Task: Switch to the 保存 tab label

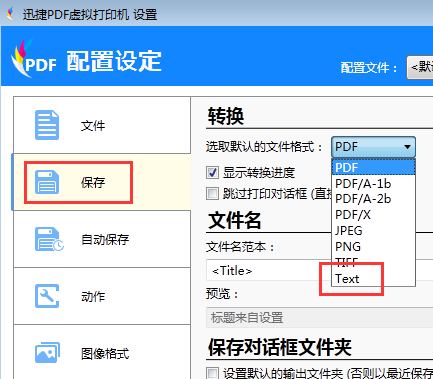Action: click(x=93, y=182)
